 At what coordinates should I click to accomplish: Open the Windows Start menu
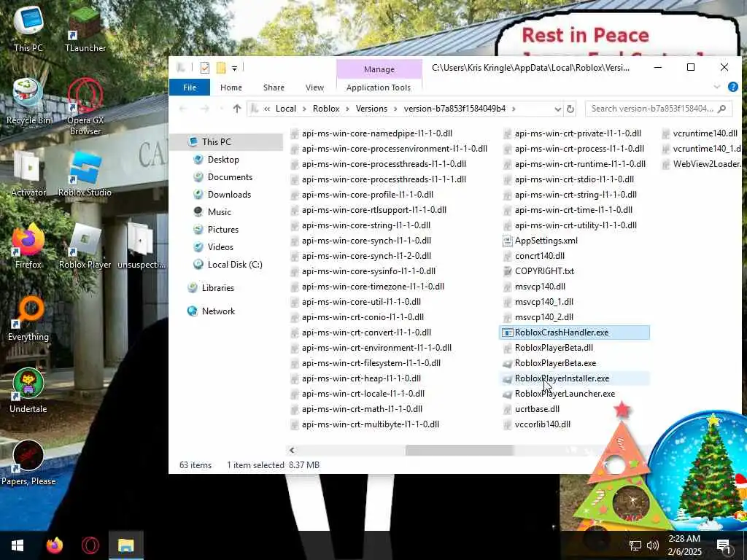pos(18,545)
